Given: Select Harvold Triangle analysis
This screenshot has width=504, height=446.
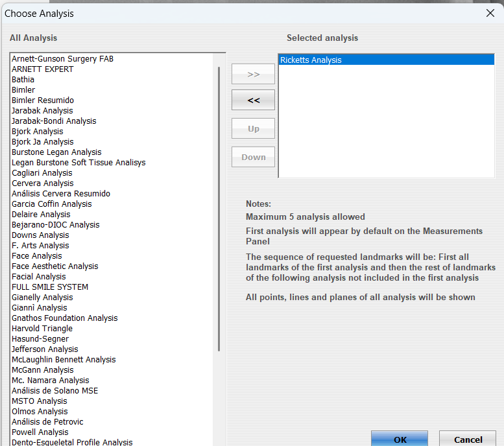Looking at the screenshot, I should (42, 328).
